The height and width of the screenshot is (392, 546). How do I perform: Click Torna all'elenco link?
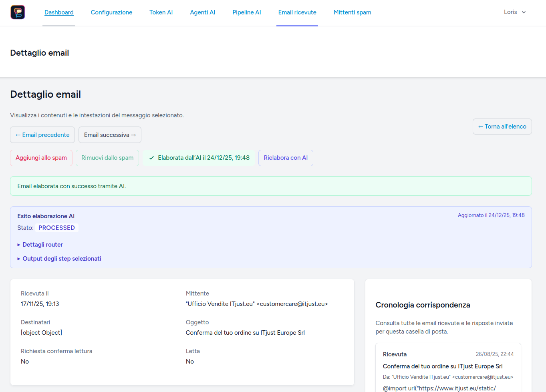coord(502,127)
